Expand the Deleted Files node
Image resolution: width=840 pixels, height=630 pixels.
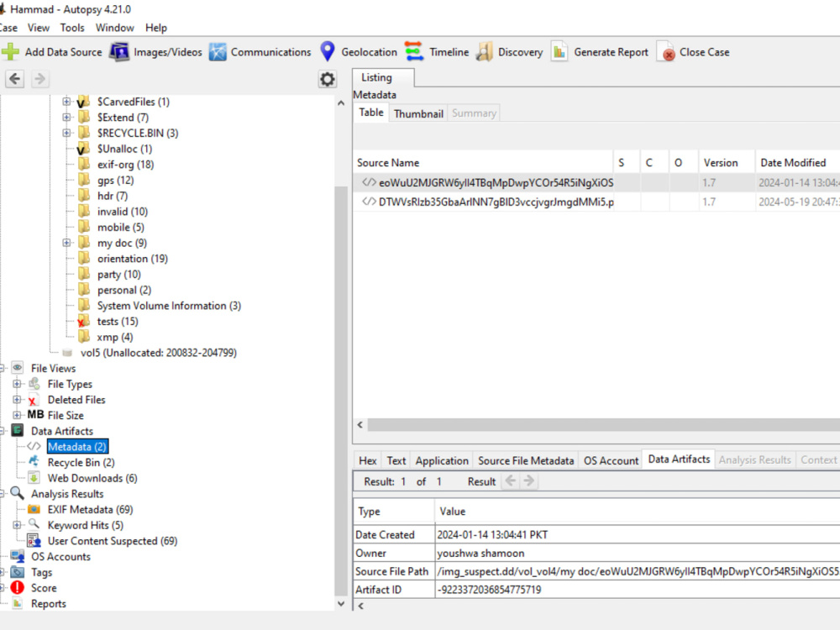click(x=17, y=399)
